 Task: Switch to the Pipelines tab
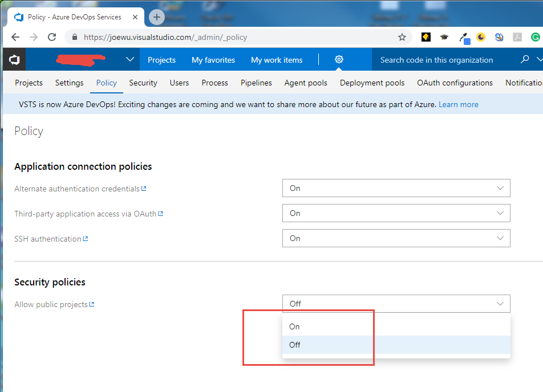[x=256, y=83]
